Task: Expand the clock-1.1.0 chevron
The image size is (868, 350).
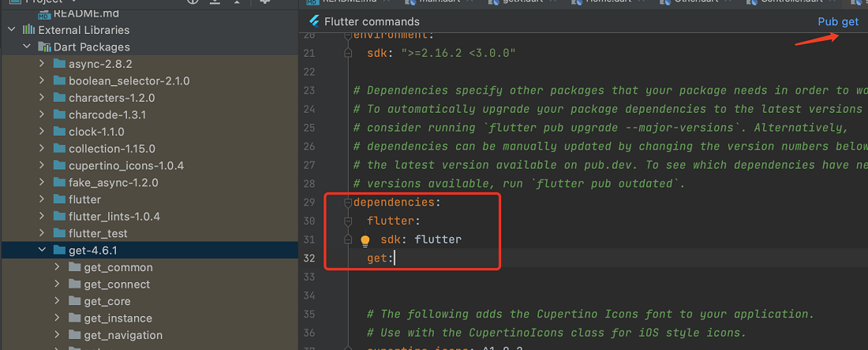Action: [x=42, y=132]
